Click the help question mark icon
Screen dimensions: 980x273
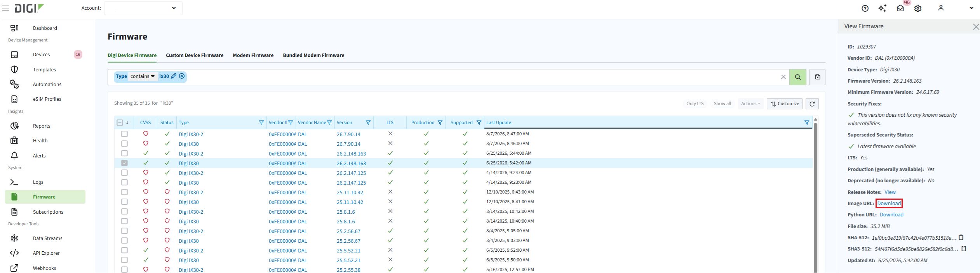pos(865,8)
